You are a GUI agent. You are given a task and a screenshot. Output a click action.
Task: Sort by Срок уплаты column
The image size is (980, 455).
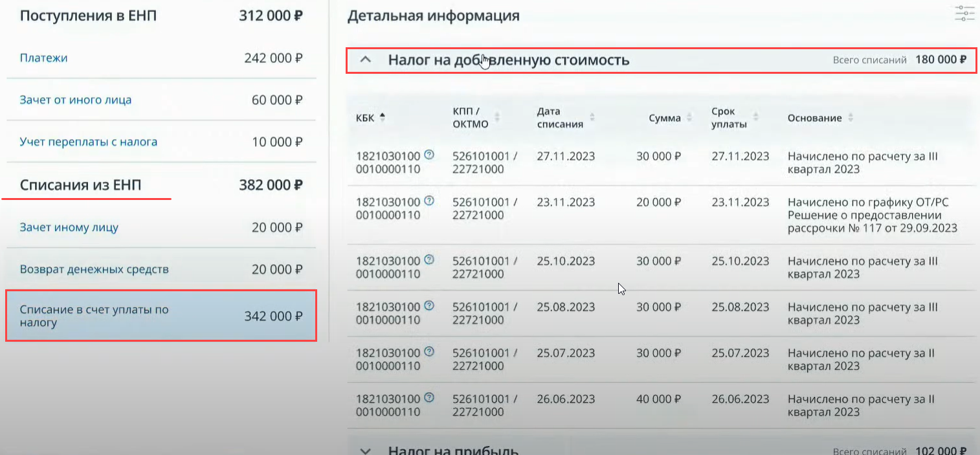[x=756, y=118]
